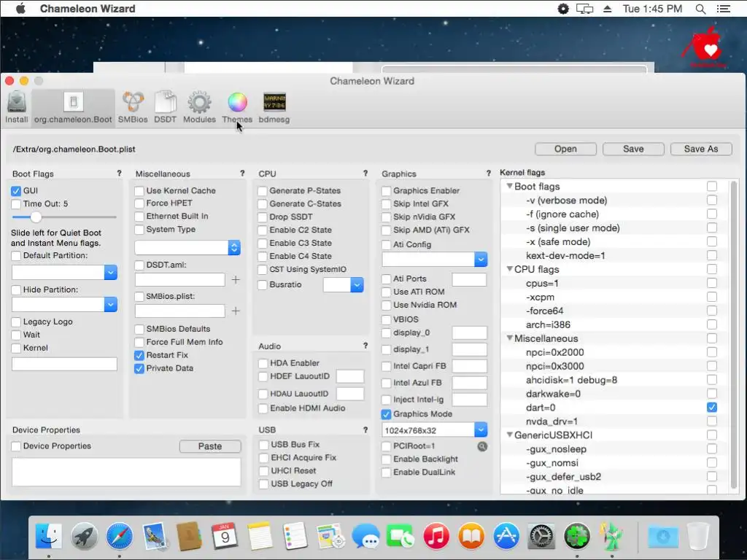Click the Kernel flags list scrollbar
The width and height of the screenshot is (747, 560).
tap(735, 333)
